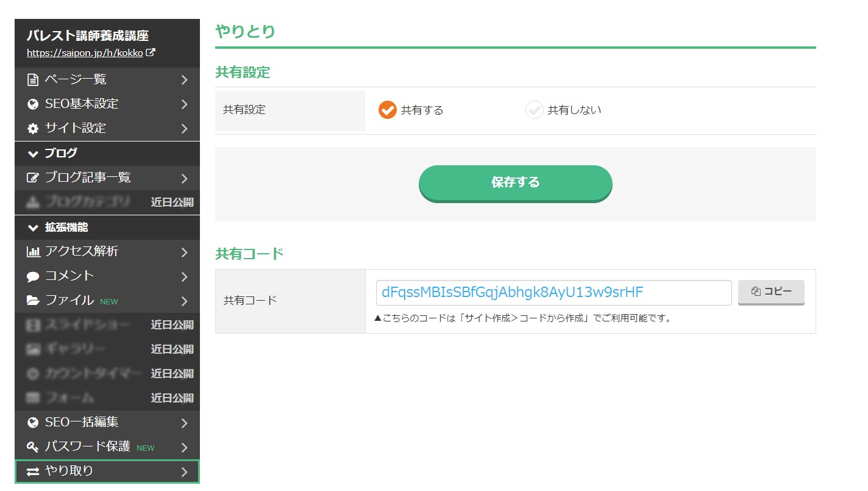Select the 共有しない radio option
868x491 pixels.
click(x=534, y=110)
